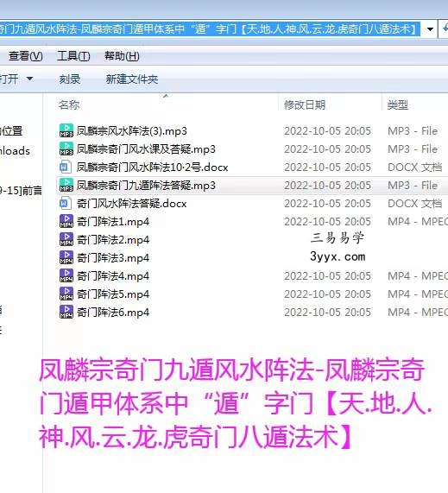The image size is (448, 493).
Task: Click type cell of 凤麟宗奇门风水阵法10·2号.docx
Action: tap(414, 167)
